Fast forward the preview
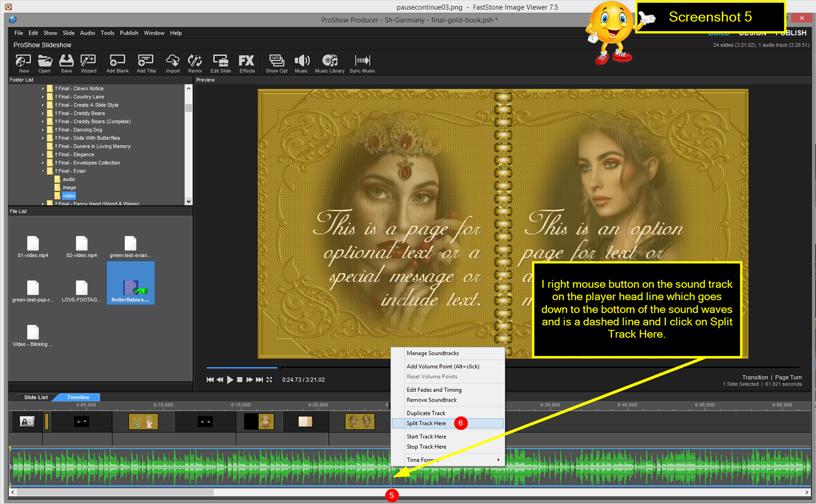 249,380
